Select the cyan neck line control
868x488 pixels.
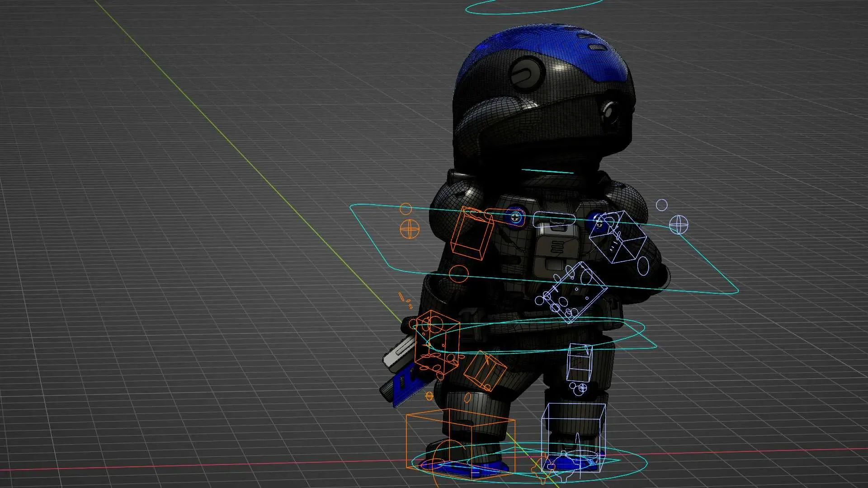(x=547, y=171)
